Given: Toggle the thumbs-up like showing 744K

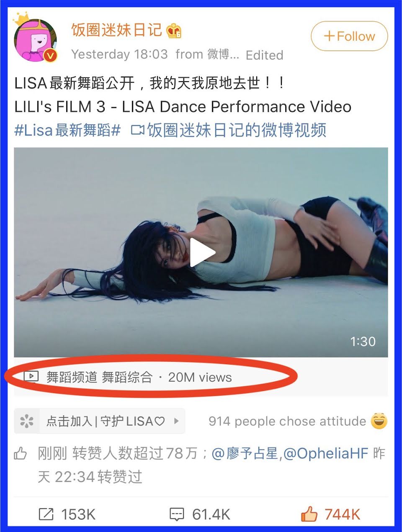Looking at the screenshot, I should [x=309, y=514].
